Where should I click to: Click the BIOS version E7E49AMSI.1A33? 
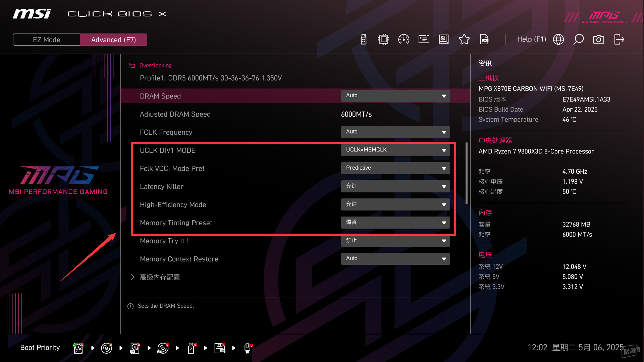586,100
